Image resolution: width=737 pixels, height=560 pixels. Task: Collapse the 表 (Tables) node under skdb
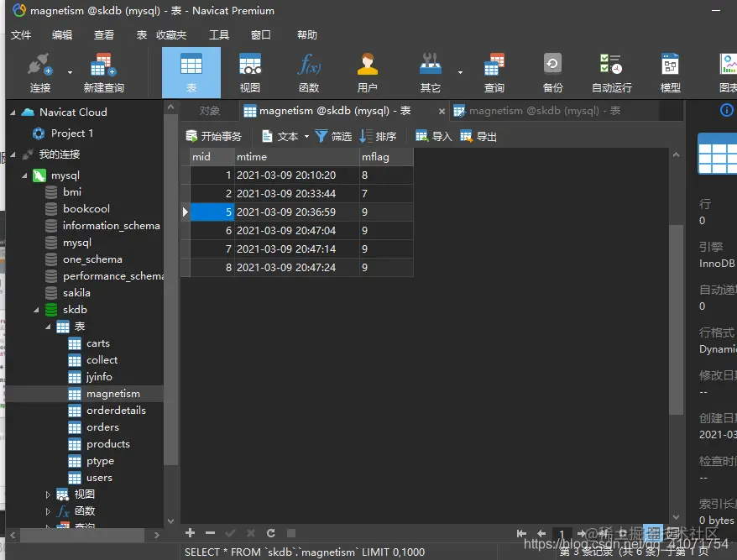coord(48,327)
